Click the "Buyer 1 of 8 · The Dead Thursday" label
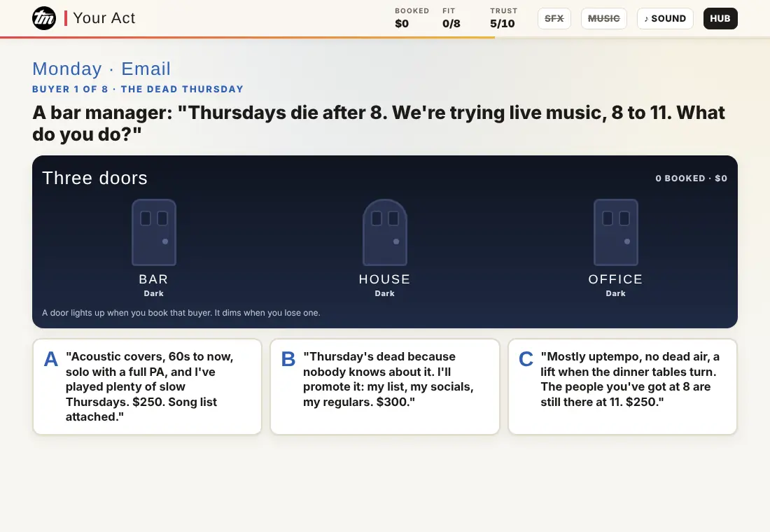This screenshot has width=770, height=532. (138, 90)
